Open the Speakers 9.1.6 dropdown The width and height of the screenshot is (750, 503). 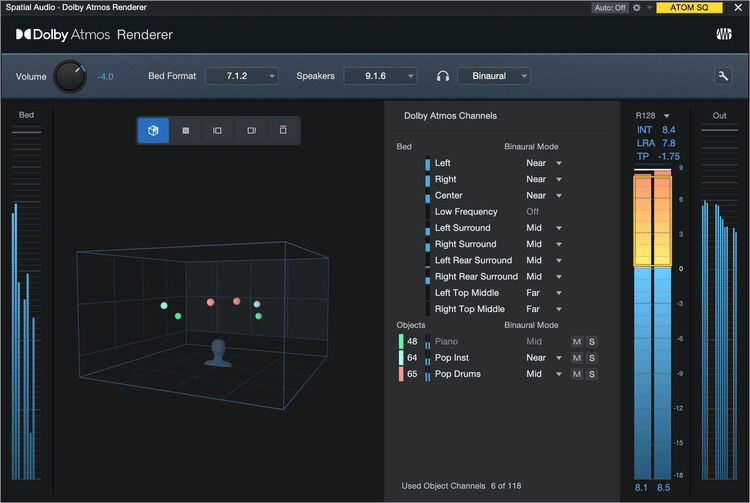[x=380, y=76]
